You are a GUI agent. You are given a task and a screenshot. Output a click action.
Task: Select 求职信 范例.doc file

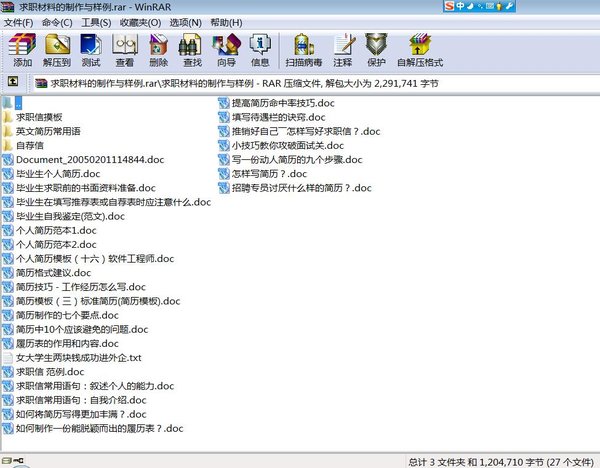click(43, 372)
